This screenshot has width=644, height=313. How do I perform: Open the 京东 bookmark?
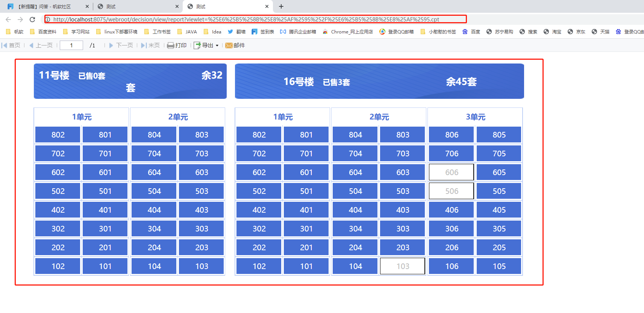[x=577, y=32]
